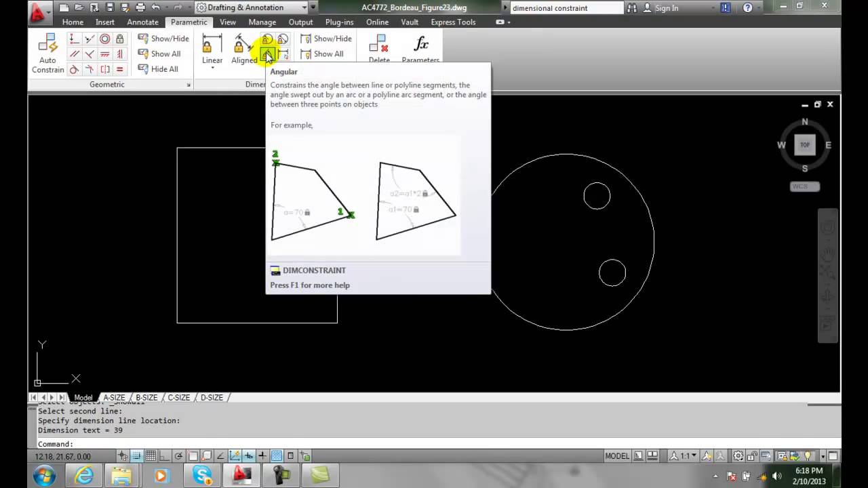868x488 pixels.
Task: Click the Undo arrow in Quick Access toolbar
Action: point(156,7)
